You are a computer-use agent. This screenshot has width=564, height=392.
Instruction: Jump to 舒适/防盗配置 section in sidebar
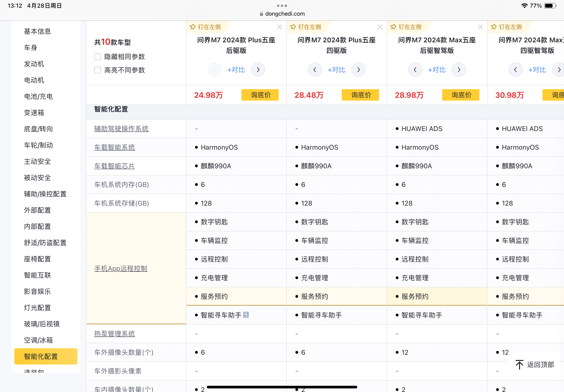point(45,243)
